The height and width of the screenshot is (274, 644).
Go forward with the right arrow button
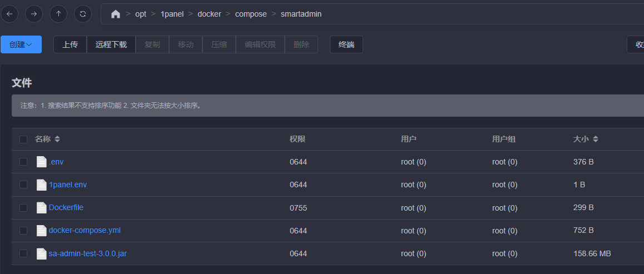tap(34, 14)
